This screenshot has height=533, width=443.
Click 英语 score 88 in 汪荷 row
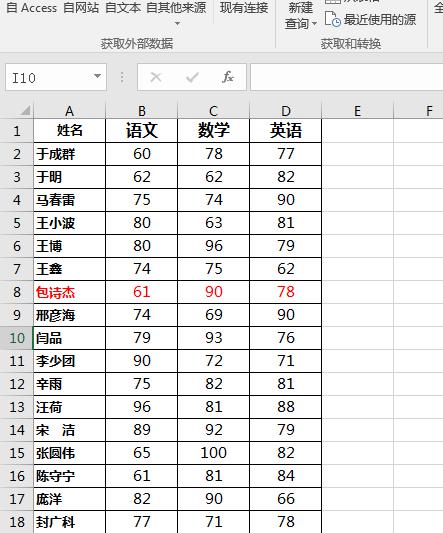coord(286,407)
